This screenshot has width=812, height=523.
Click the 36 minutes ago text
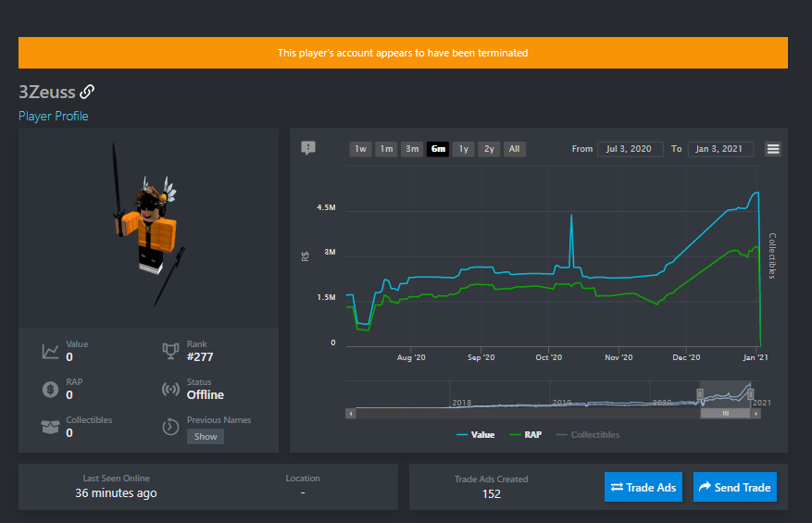[x=116, y=493]
